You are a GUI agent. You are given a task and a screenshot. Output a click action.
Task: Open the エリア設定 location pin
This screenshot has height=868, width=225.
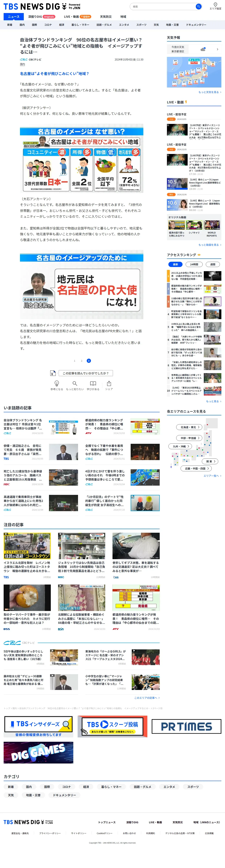[x=215, y=6]
